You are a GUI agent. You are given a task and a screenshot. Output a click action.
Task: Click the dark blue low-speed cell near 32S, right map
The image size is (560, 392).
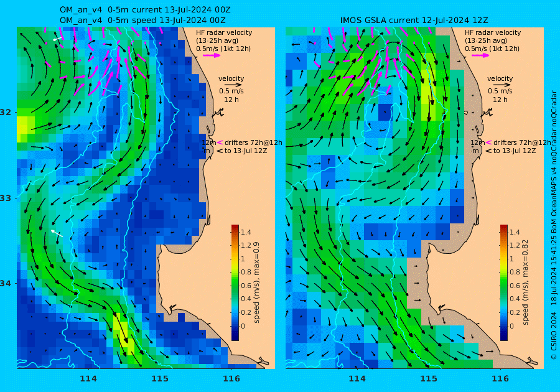[x=385, y=112]
